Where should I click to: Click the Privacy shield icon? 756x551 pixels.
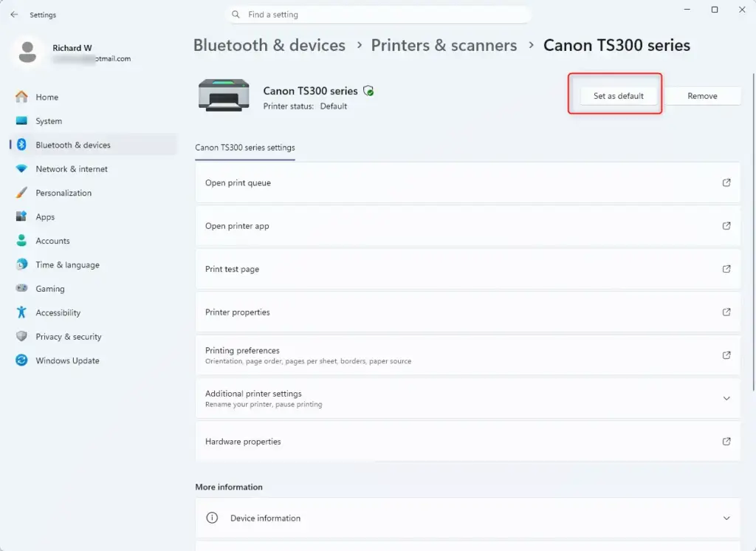[x=21, y=336]
